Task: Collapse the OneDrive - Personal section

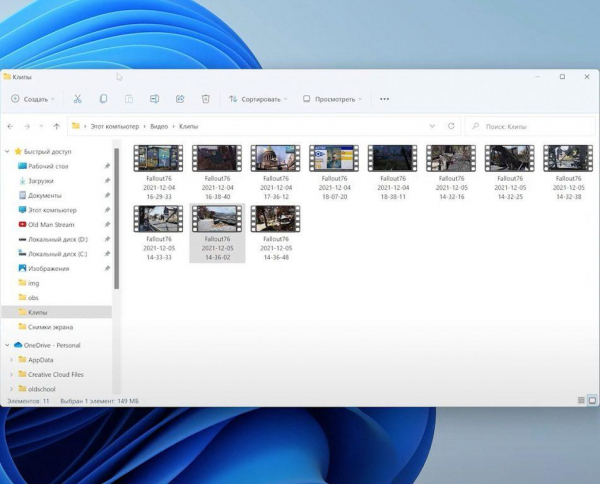Action: 7,345
